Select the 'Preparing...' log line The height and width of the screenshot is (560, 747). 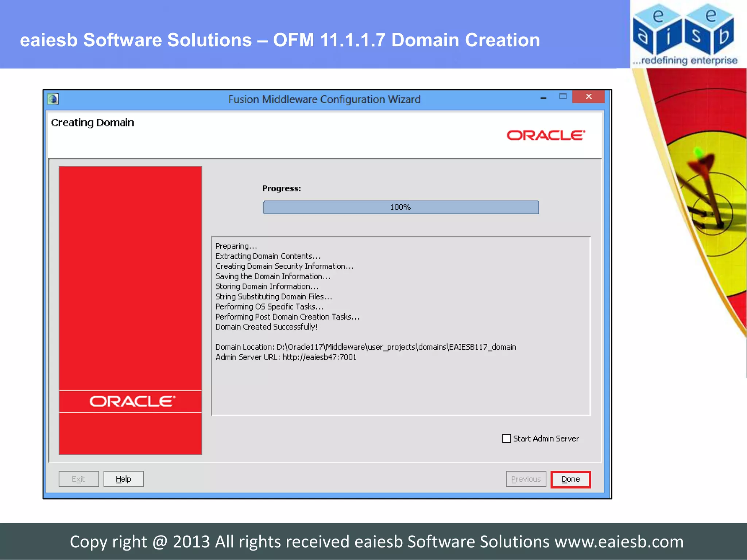[236, 246]
